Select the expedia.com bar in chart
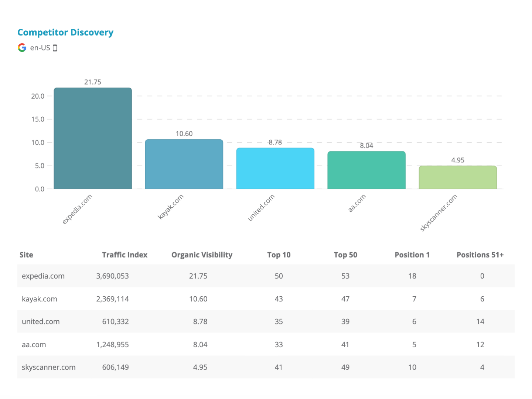532x399 pixels. [93, 138]
